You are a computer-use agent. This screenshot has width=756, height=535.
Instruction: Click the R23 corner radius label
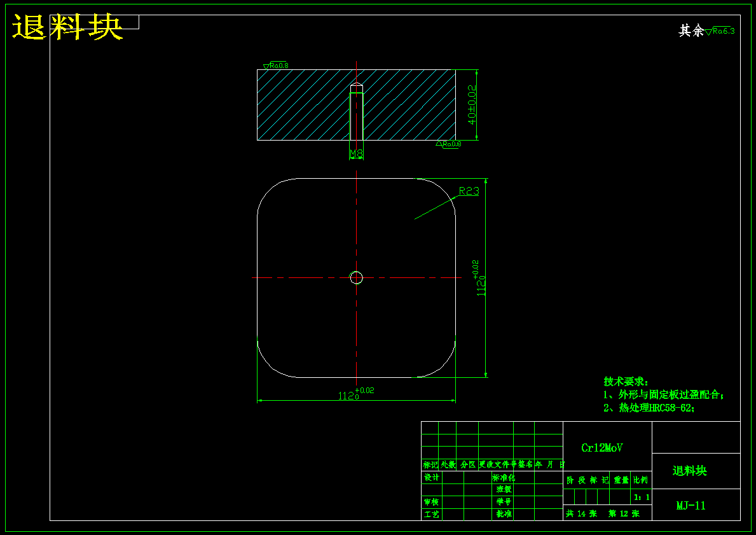click(x=469, y=191)
